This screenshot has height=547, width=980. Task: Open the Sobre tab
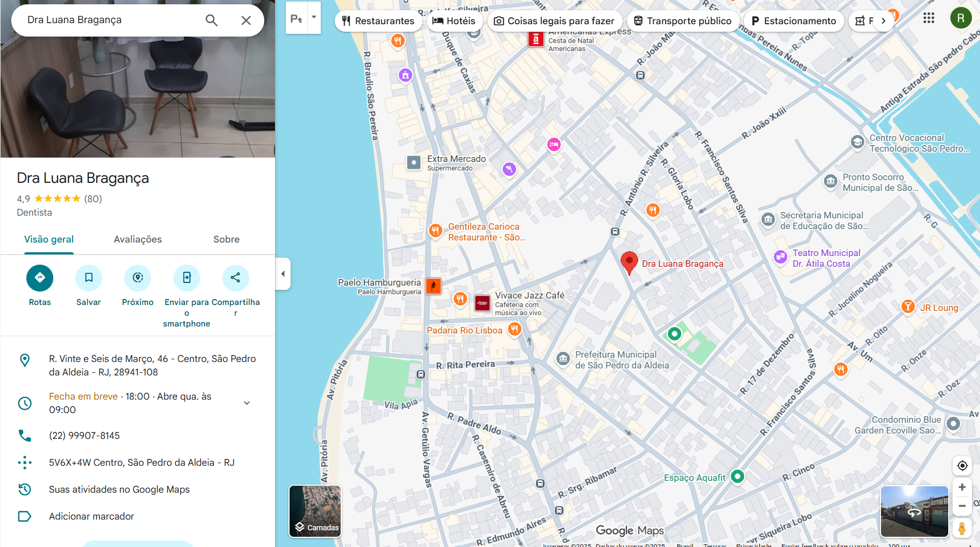pos(226,239)
